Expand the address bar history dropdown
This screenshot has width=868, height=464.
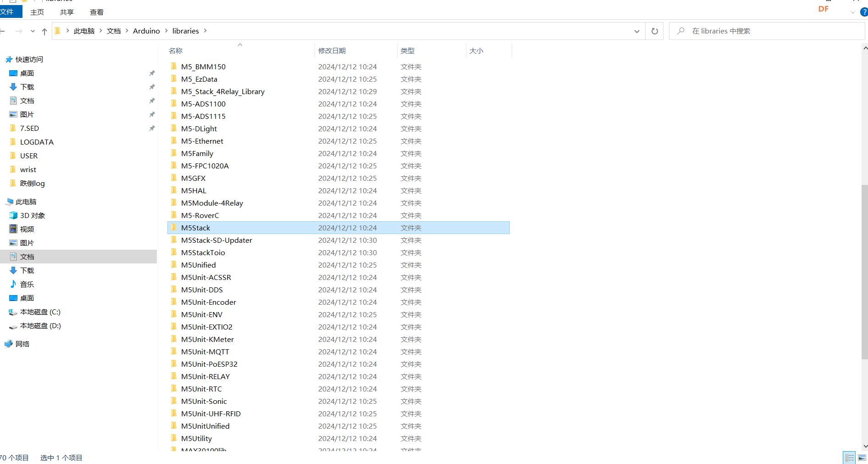[x=636, y=31]
